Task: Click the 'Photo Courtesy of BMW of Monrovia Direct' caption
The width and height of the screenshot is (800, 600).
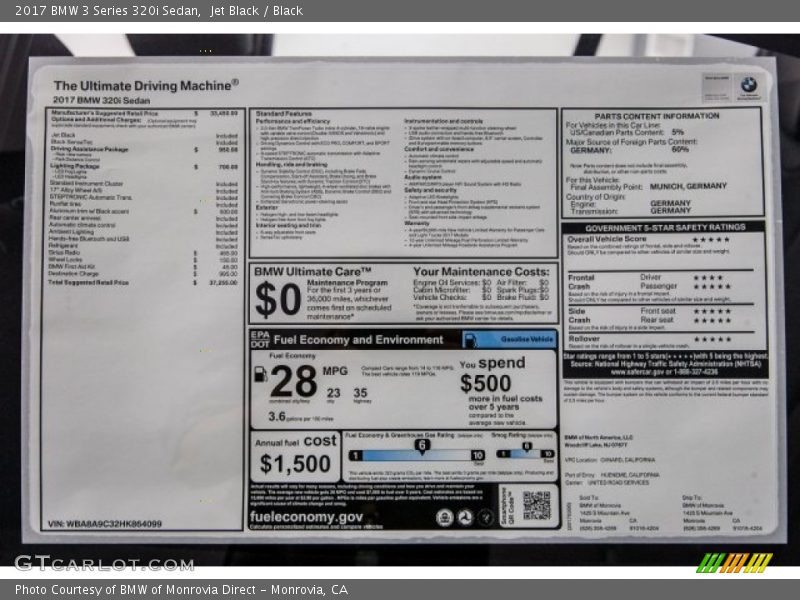Action: coord(135,590)
